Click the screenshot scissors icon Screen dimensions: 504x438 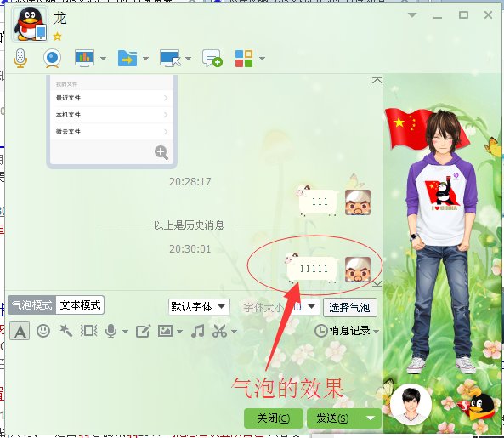219,331
